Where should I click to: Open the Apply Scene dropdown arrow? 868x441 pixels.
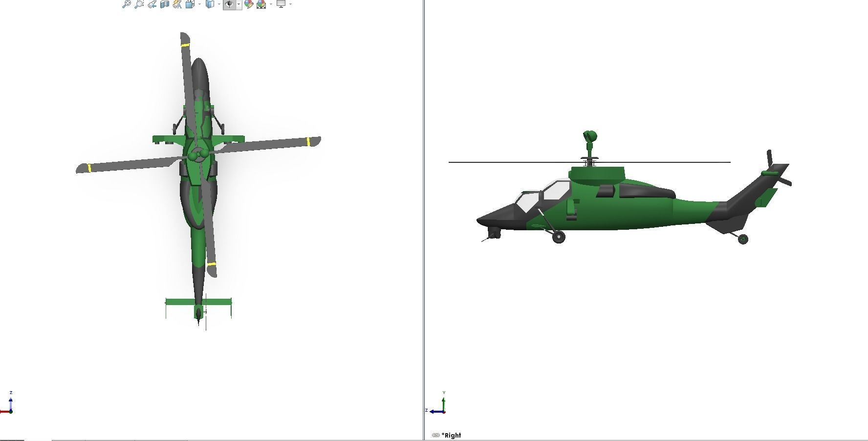[271, 4]
